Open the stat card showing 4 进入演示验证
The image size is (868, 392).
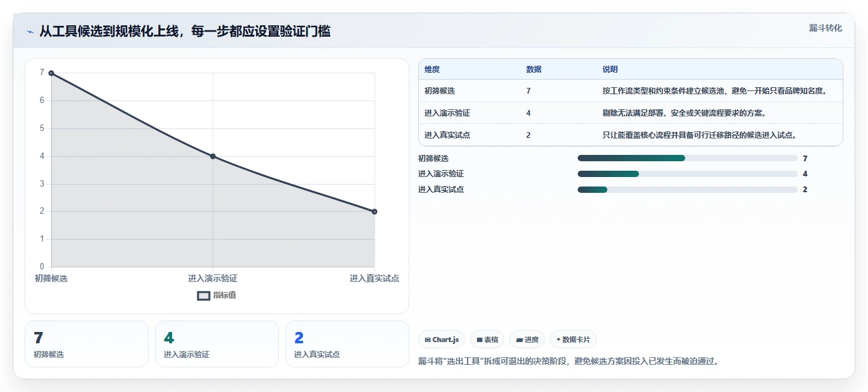click(217, 344)
